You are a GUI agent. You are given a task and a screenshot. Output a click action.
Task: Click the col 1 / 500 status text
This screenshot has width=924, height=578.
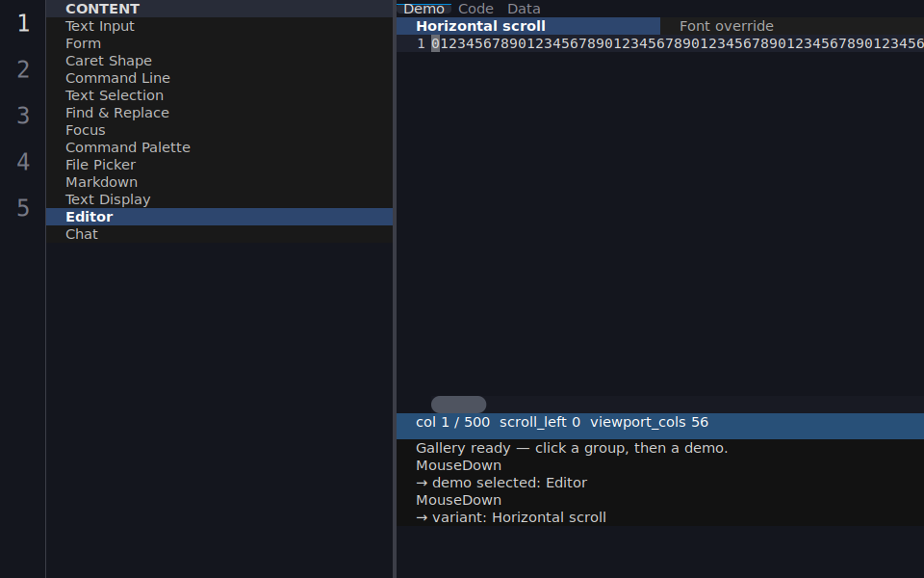tap(452, 422)
